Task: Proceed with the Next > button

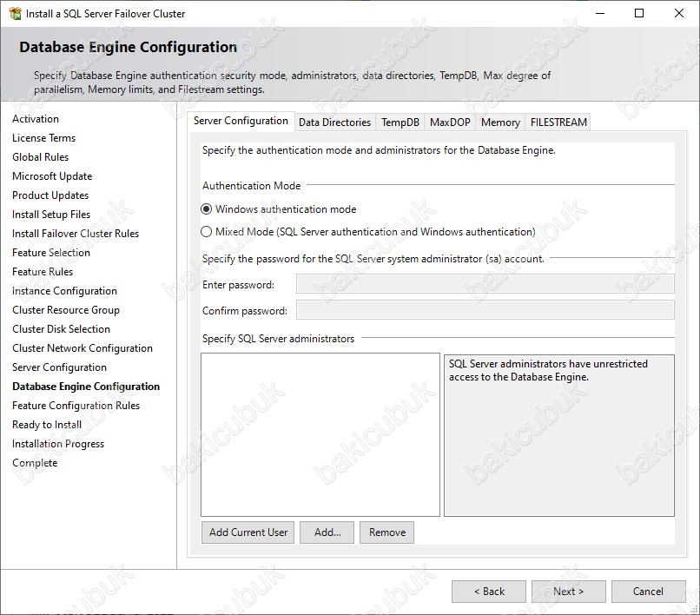Action: tap(568, 592)
